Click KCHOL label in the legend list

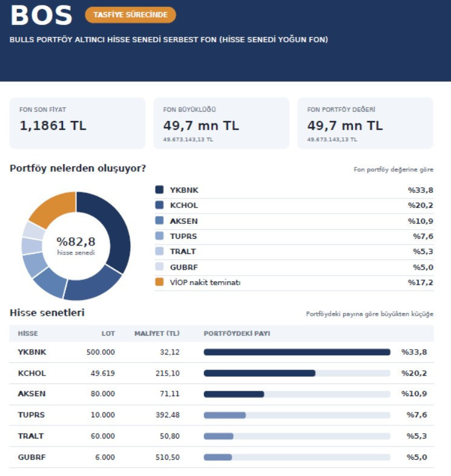(184, 205)
